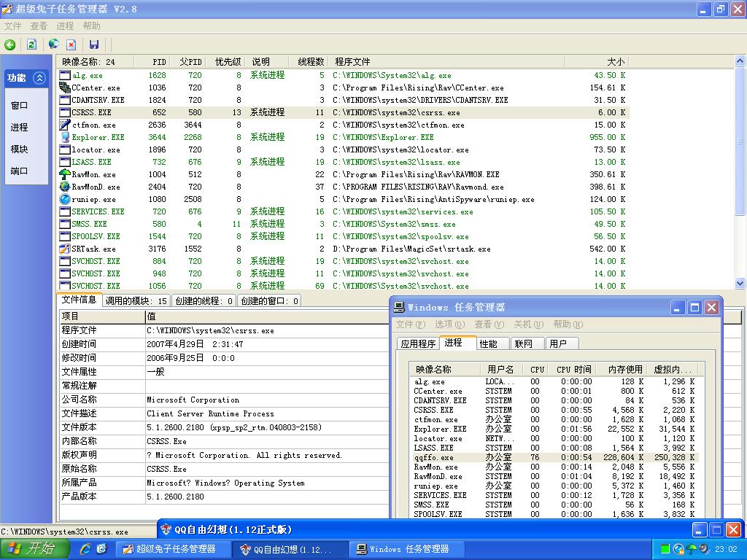
Task: Open the 进程 menu in menu bar
Action: pyautogui.click(x=65, y=26)
